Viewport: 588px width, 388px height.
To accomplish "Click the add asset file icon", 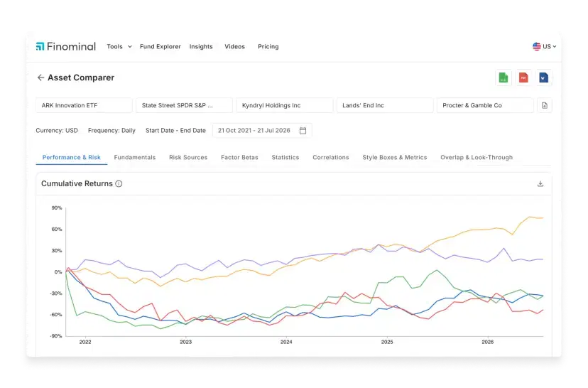I will (545, 105).
